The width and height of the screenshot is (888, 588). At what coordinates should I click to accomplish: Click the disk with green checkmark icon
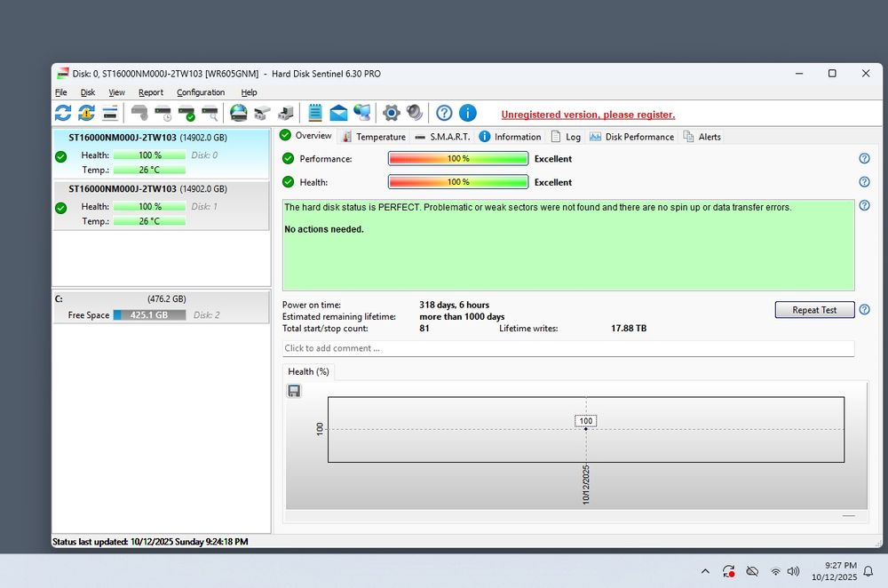(x=186, y=114)
